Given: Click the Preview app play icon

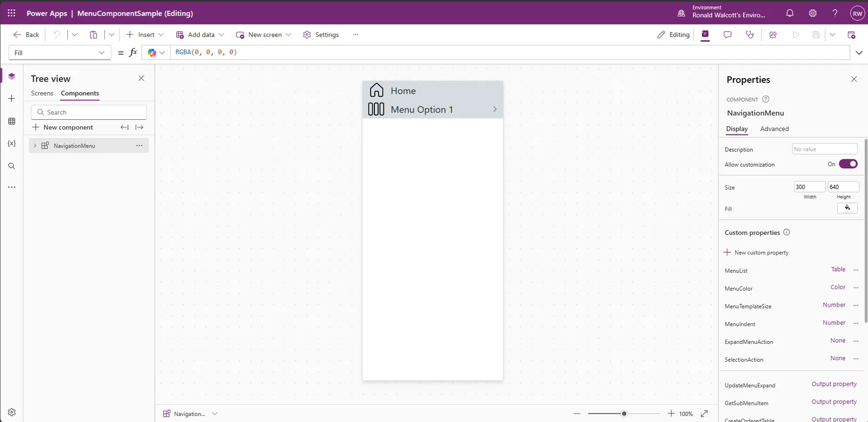Looking at the screenshot, I should pos(796,35).
